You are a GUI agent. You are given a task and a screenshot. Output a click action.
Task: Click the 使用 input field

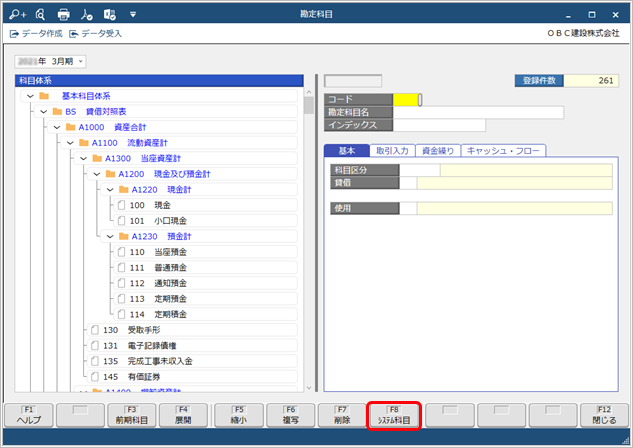point(408,208)
